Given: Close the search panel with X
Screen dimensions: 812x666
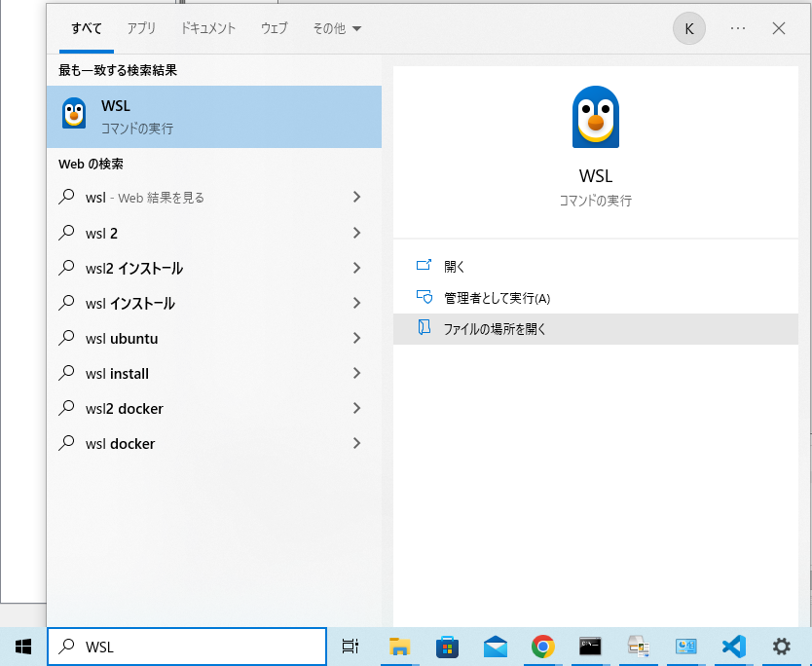Looking at the screenshot, I should tap(778, 28).
